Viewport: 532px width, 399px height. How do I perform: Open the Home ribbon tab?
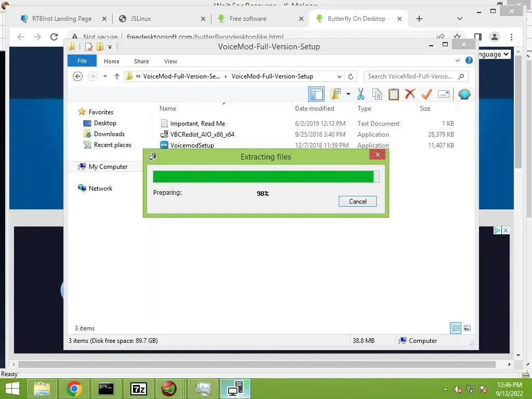point(112,61)
